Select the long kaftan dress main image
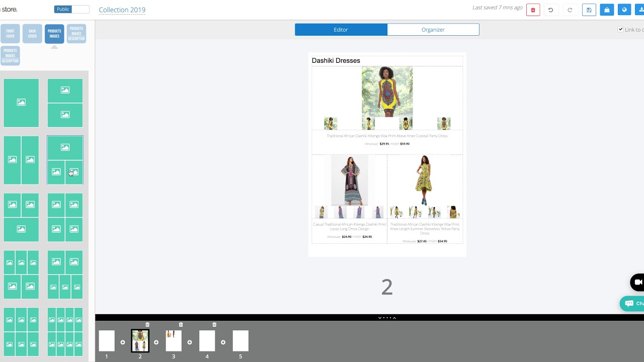 click(x=349, y=180)
